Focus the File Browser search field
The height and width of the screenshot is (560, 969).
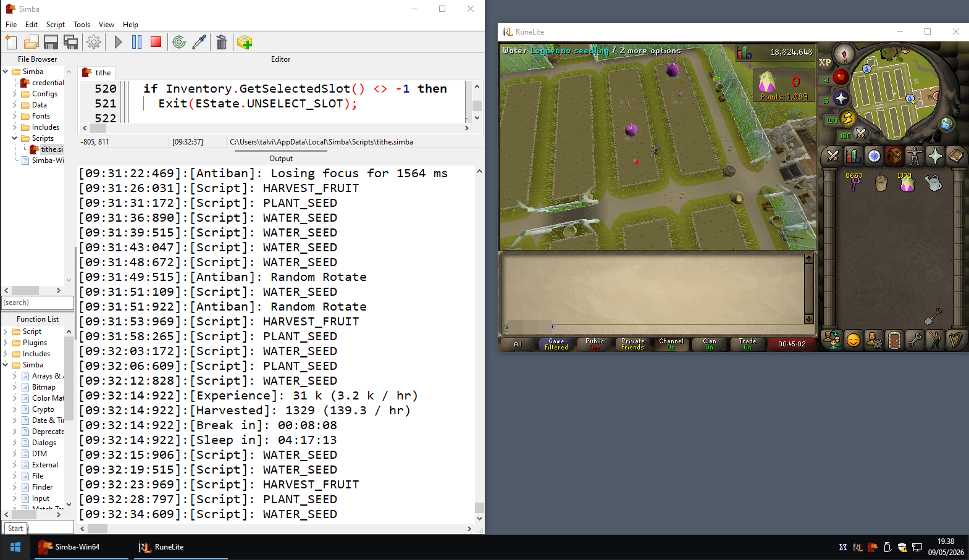[38, 303]
